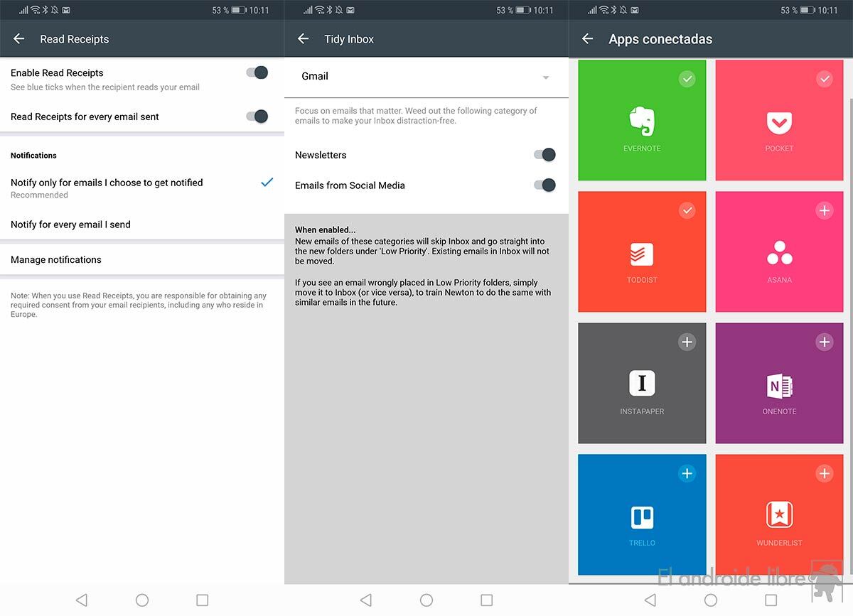Click the 'See blue ticks' description text
The height and width of the screenshot is (616, 853).
(105, 87)
